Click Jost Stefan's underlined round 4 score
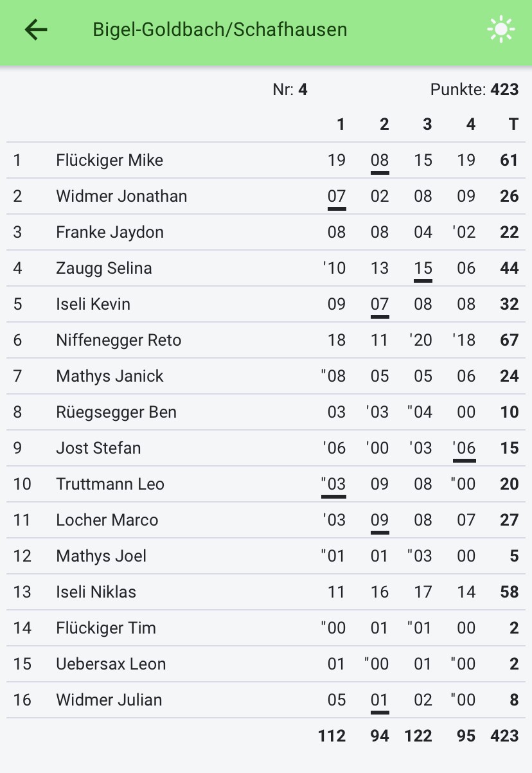532x773 pixels. click(464, 449)
